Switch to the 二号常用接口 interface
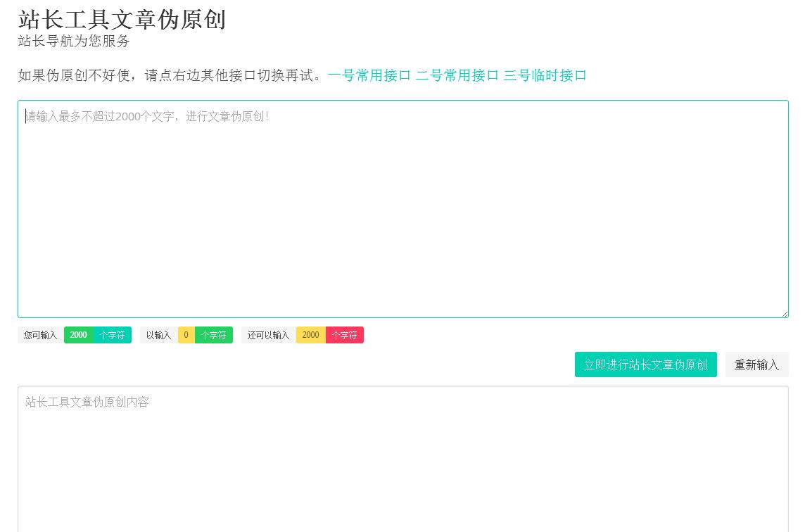805x532 pixels. [x=457, y=76]
